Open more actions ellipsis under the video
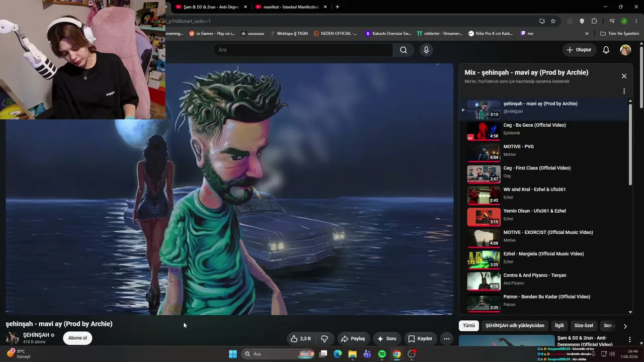The width and height of the screenshot is (644, 362). click(x=446, y=339)
